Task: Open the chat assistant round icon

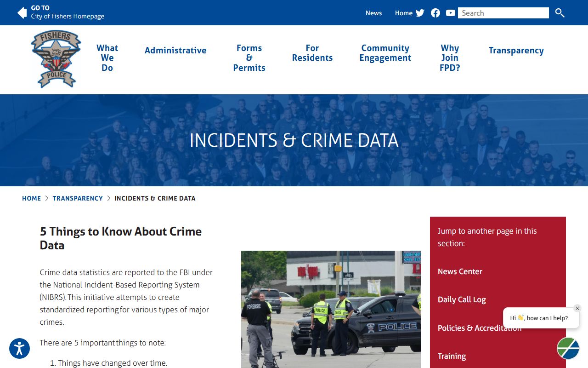Action: click(x=568, y=348)
